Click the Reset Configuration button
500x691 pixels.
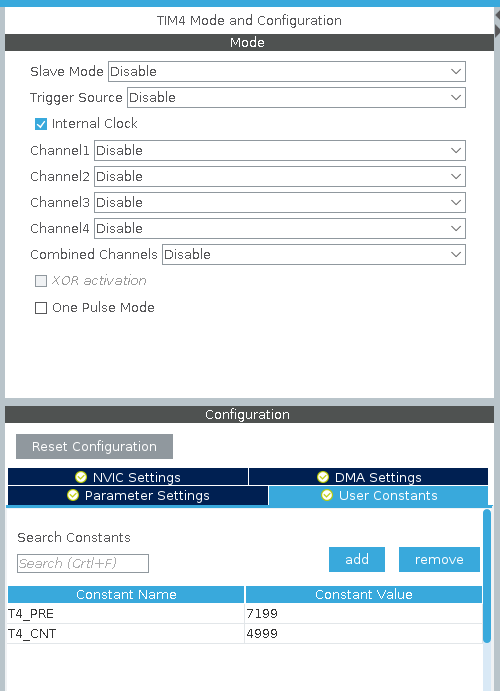coord(94,446)
